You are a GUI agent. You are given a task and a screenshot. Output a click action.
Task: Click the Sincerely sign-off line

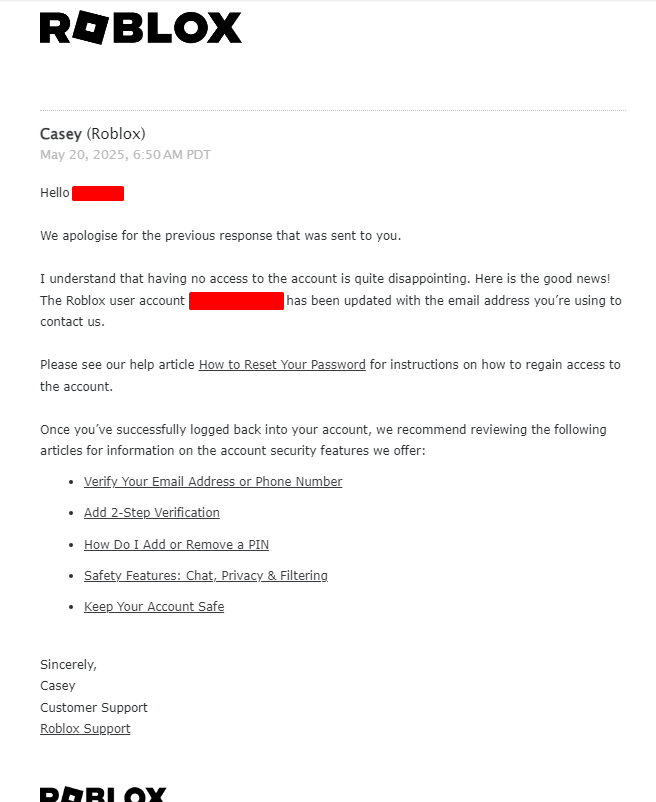point(68,665)
